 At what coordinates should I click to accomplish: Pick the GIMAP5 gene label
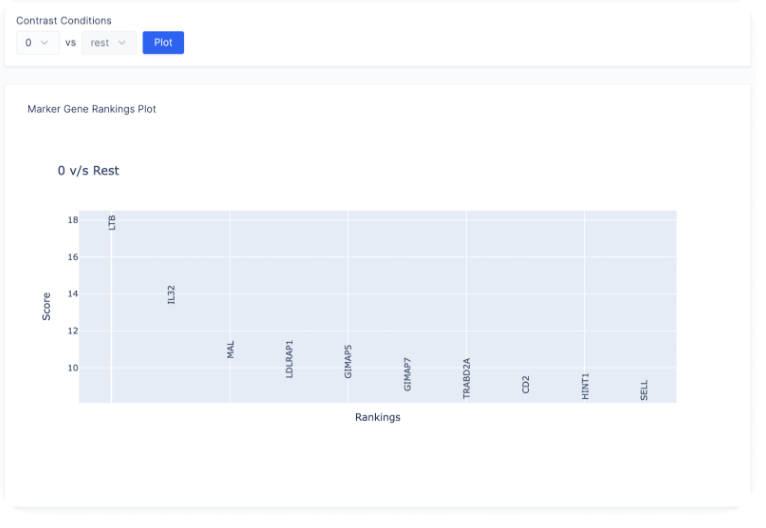[348, 362]
